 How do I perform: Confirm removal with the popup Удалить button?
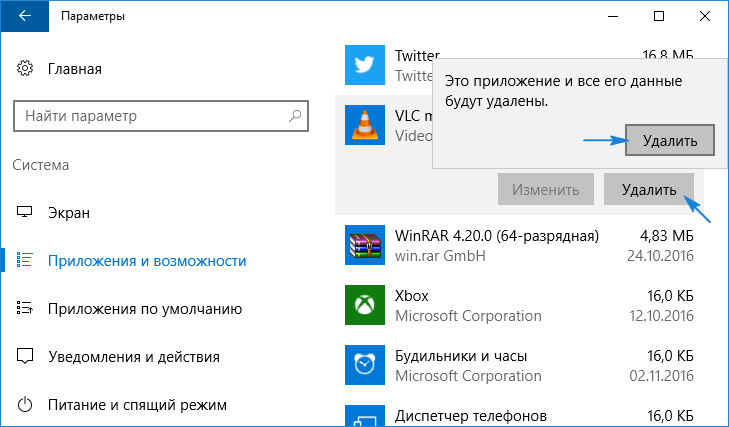[670, 140]
